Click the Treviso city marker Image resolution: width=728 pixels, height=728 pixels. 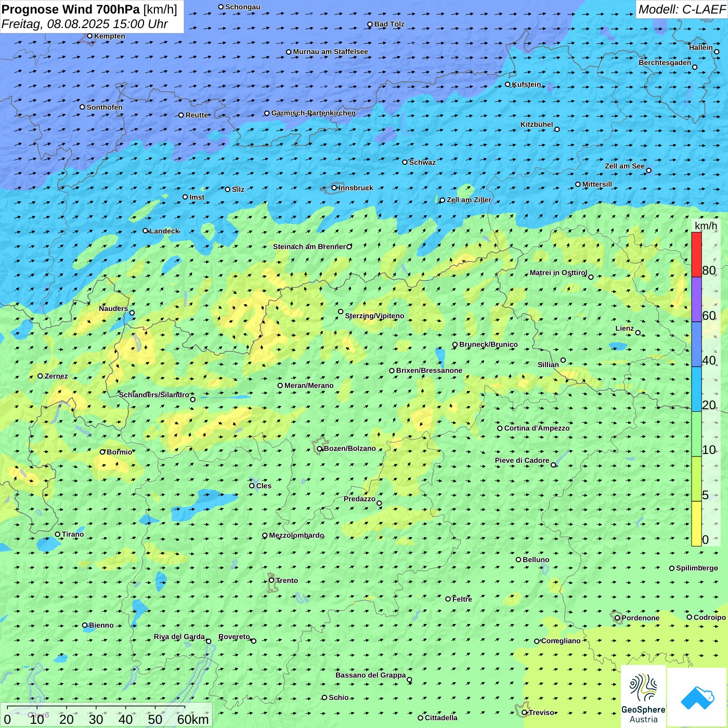pyautogui.click(x=525, y=712)
